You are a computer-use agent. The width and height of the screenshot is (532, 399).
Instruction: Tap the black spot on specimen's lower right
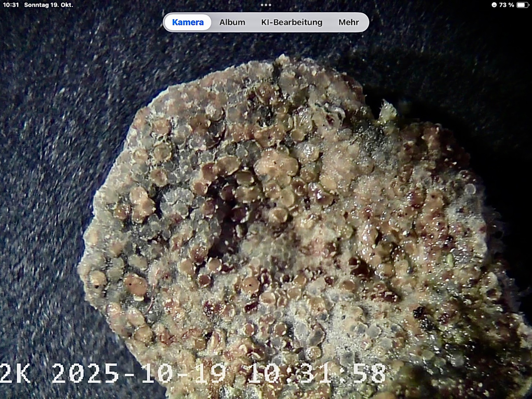coord(420,313)
